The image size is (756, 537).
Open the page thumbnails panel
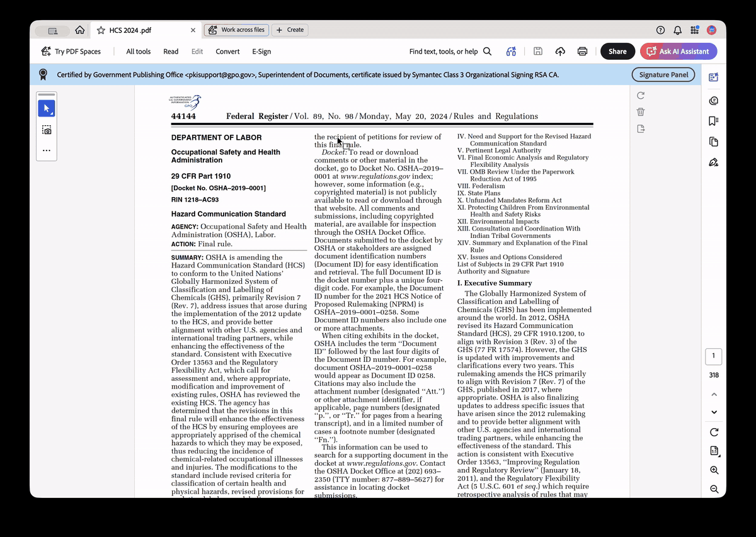[x=713, y=142]
